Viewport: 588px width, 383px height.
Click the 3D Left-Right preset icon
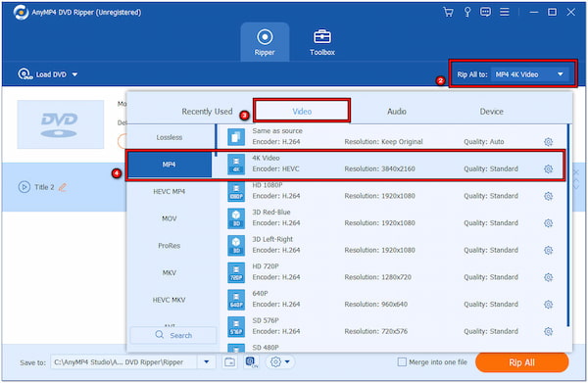click(x=236, y=246)
